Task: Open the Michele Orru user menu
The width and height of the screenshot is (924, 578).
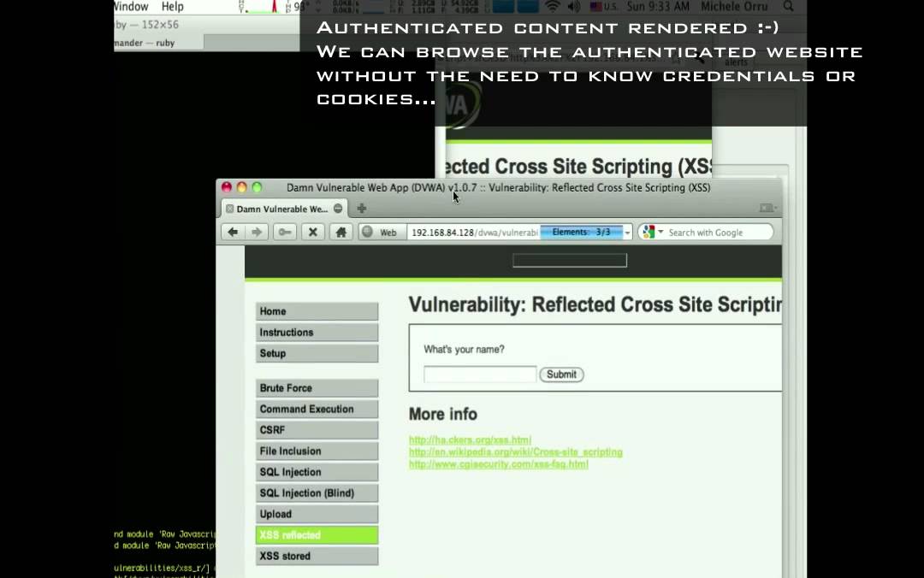Action: pyautogui.click(x=734, y=7)
